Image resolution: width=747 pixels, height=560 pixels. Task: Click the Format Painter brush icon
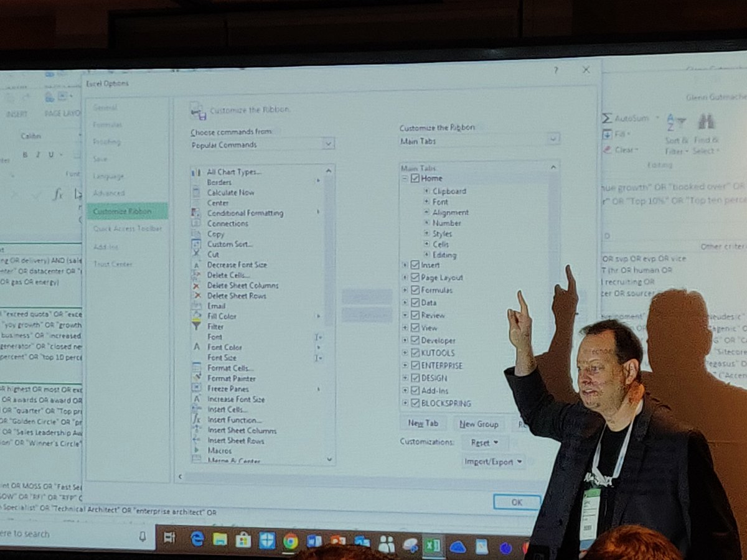tap(197, 378)
